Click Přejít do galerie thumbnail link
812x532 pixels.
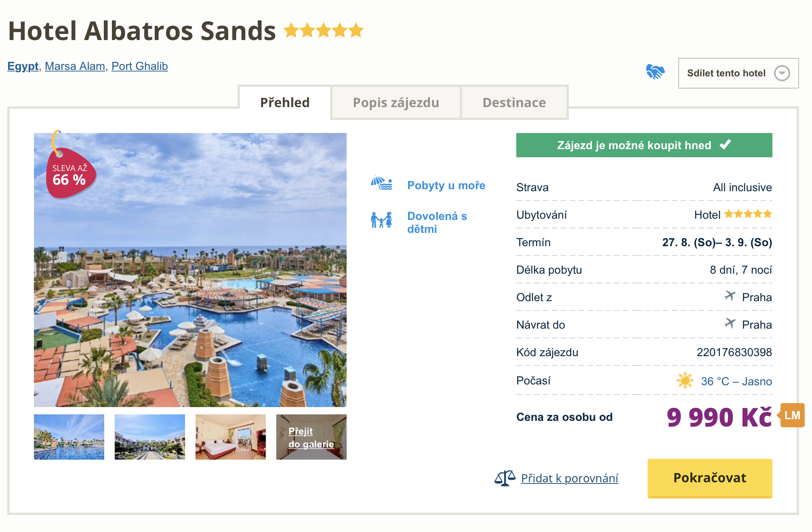[311, 438]
